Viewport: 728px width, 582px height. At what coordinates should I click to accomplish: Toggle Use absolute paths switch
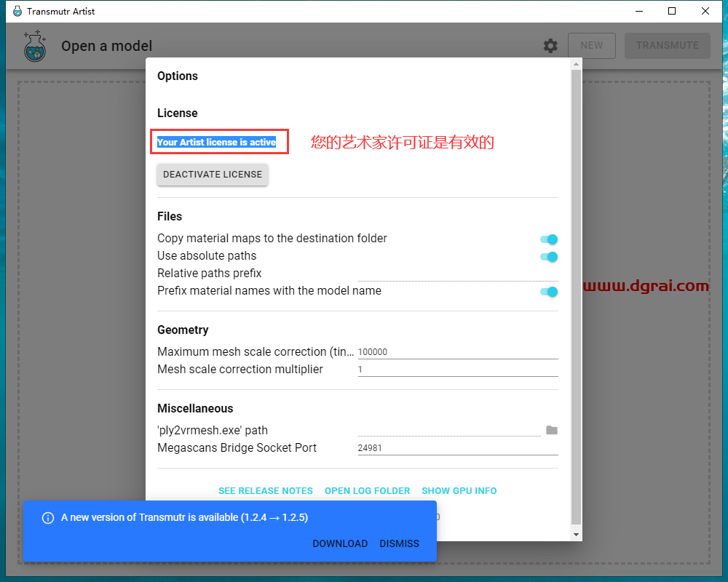549,257
